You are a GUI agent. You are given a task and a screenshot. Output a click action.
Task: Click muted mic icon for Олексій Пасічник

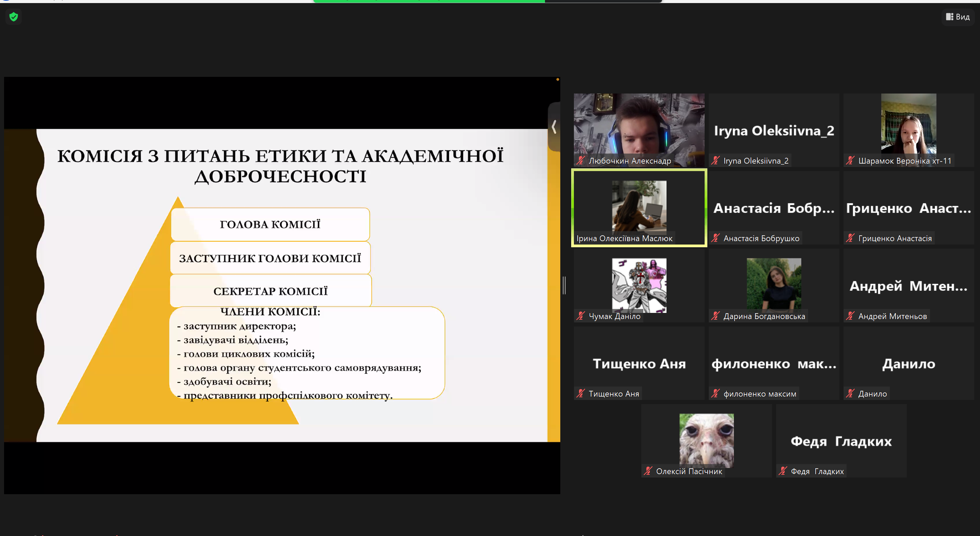[x=648, y=471]
